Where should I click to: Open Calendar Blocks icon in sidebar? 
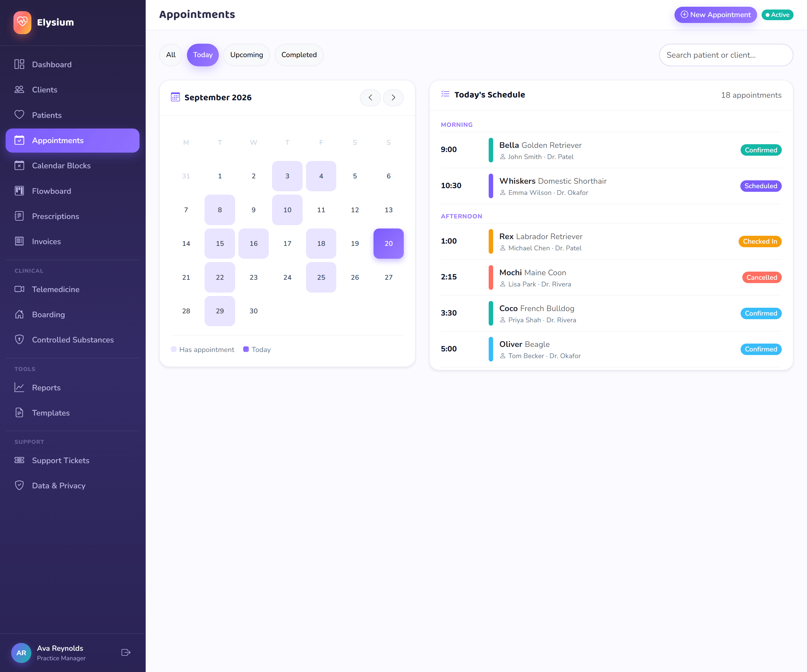(x=19, y=165)
